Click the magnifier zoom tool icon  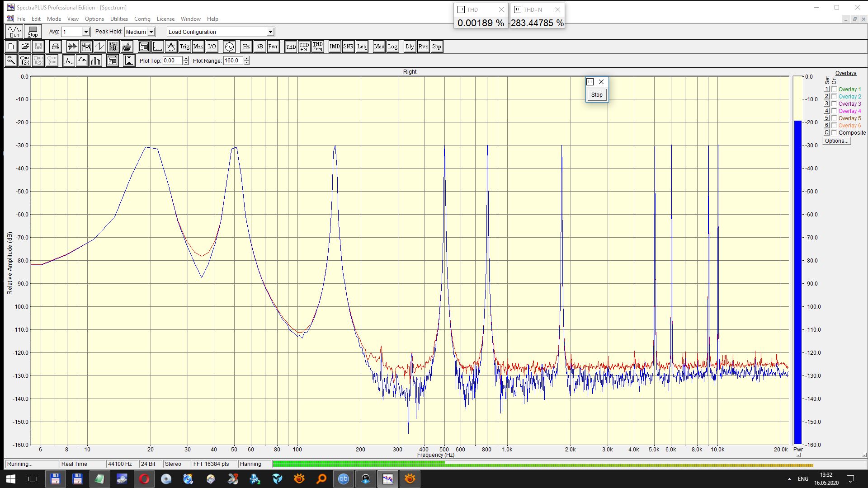point(11,61)
